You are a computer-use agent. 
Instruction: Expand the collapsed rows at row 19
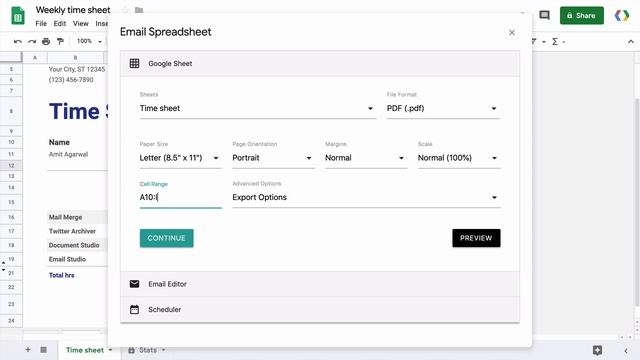tap(3, 266)
